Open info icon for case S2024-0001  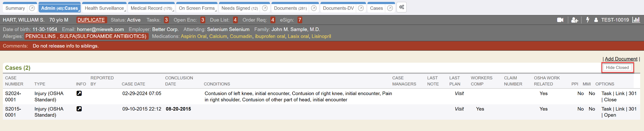tap(79, 93)
